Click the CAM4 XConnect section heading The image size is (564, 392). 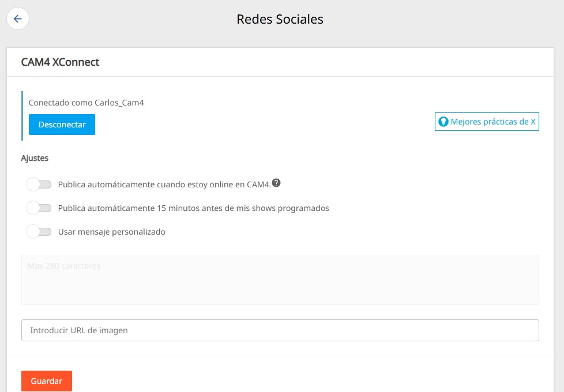[x=60, y=62]
